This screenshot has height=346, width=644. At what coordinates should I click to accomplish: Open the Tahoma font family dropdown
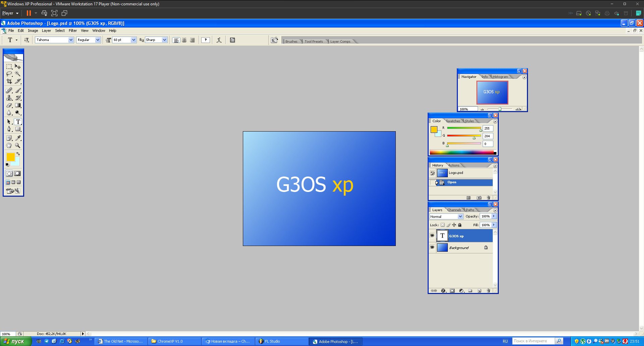click(71, 40)
